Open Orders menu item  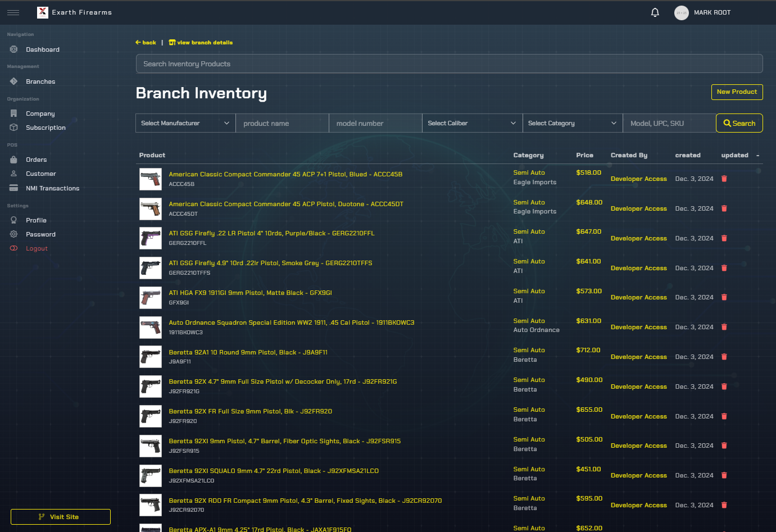point(37,160)
